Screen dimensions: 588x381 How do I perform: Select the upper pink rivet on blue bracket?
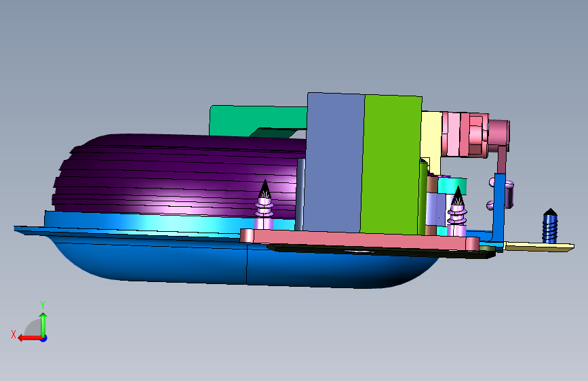509,184
